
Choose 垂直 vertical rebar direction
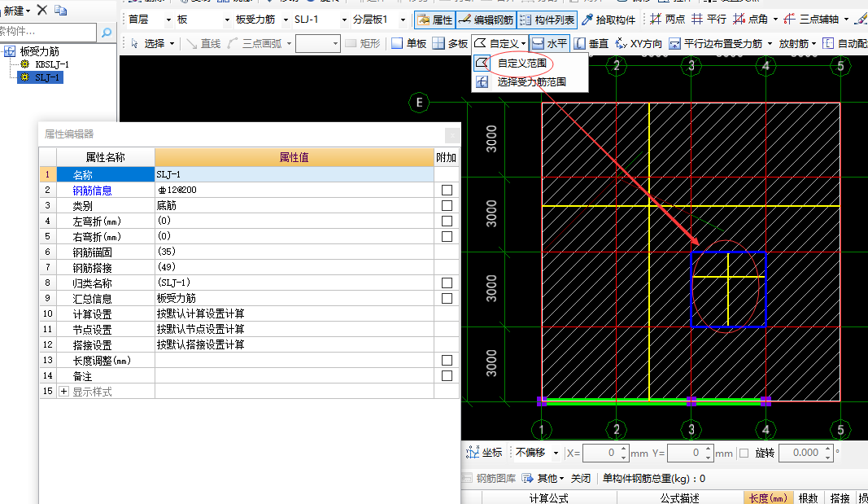click(x=591, y=44)
